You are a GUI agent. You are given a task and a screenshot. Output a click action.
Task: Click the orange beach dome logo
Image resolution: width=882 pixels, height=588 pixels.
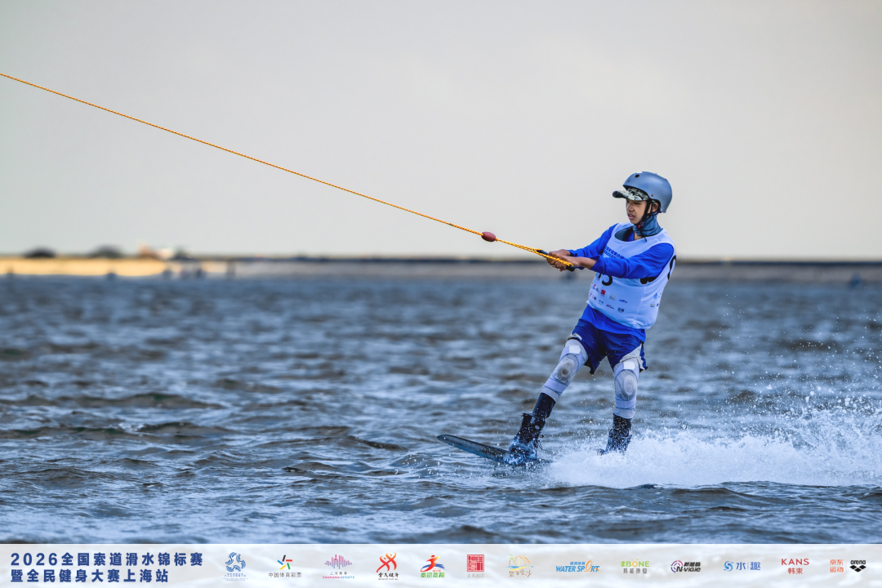[x=519, y=566]
